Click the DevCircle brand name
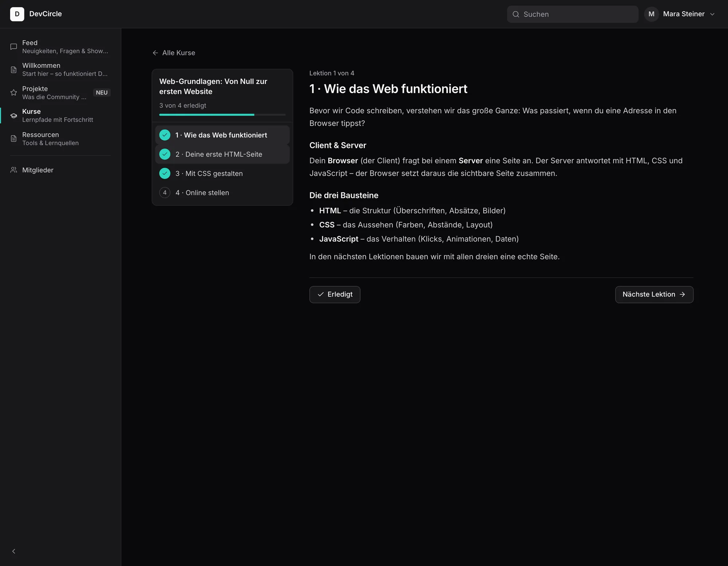 pyautogui.click(x=45, y=14)
